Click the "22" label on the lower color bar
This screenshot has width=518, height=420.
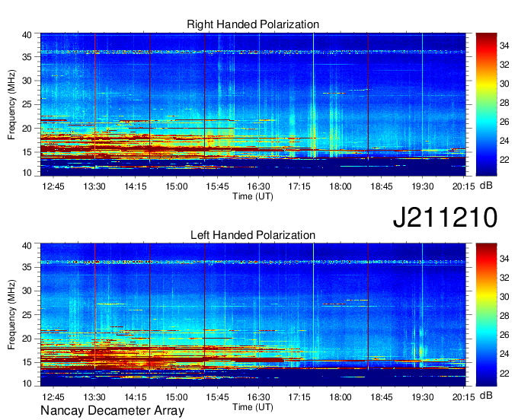pos(504,373)
